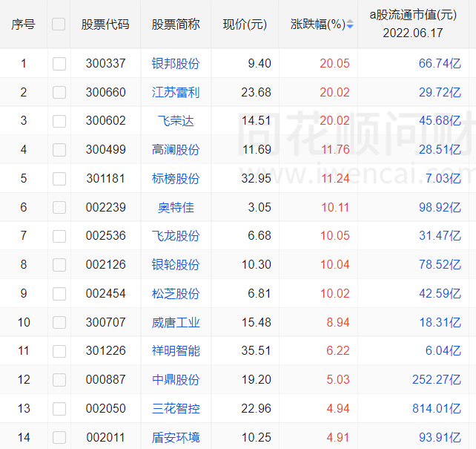Follow the 三花智控 link

point(176,409)
